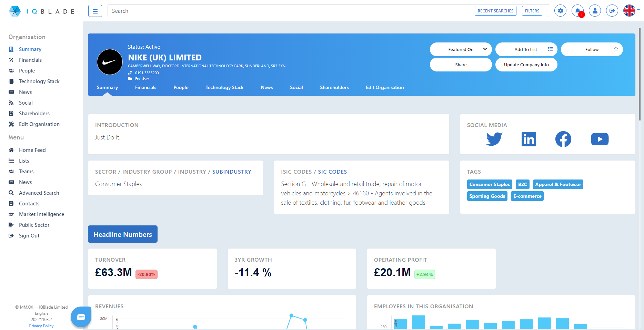644x330 pixels.
Task: Click the Contacts address book icon
Action: point(11,204)
